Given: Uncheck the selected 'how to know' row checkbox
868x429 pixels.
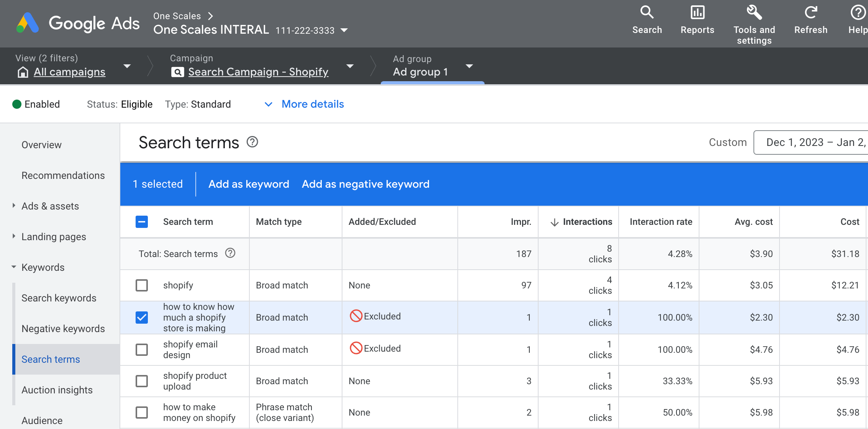Looking at the screenshot, I should [x=142, y=318].
